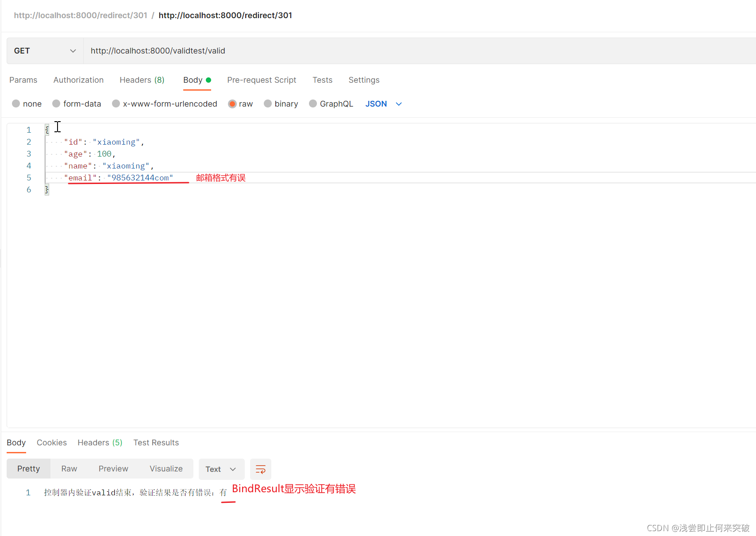Select the GraphQL body radio
Screen dimensions: 756x536
[313, 103]
